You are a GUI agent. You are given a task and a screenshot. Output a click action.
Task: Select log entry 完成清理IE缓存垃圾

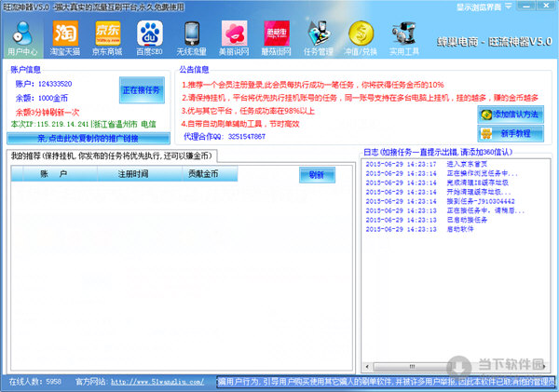(x=437, y=182)
